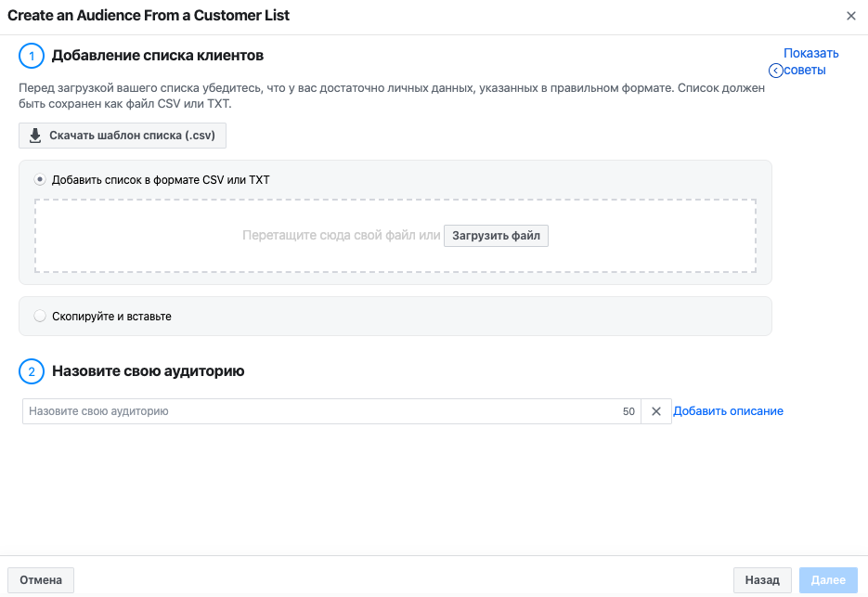Close the Create Audience dialog with X
This screenshot has height=597, width=868.
point(851,16)
